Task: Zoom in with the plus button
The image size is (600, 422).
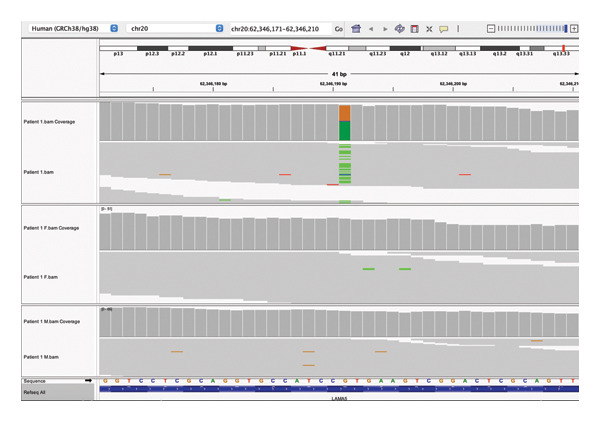Action: tap(574, 29)
